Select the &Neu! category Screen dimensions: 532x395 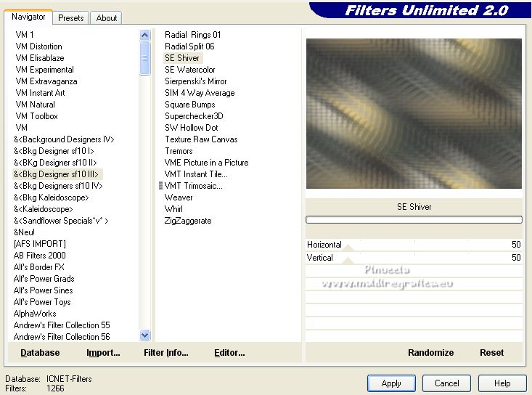[x=24, y=232]
